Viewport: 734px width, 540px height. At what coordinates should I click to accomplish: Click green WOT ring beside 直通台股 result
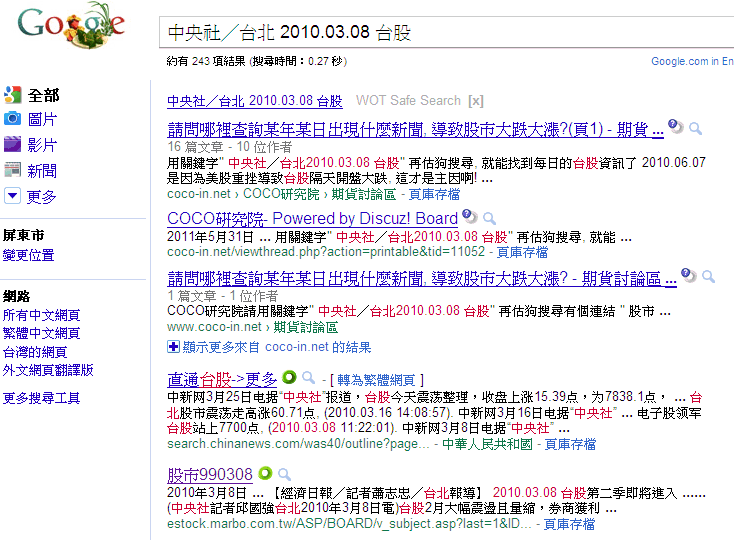pos(289,377)
